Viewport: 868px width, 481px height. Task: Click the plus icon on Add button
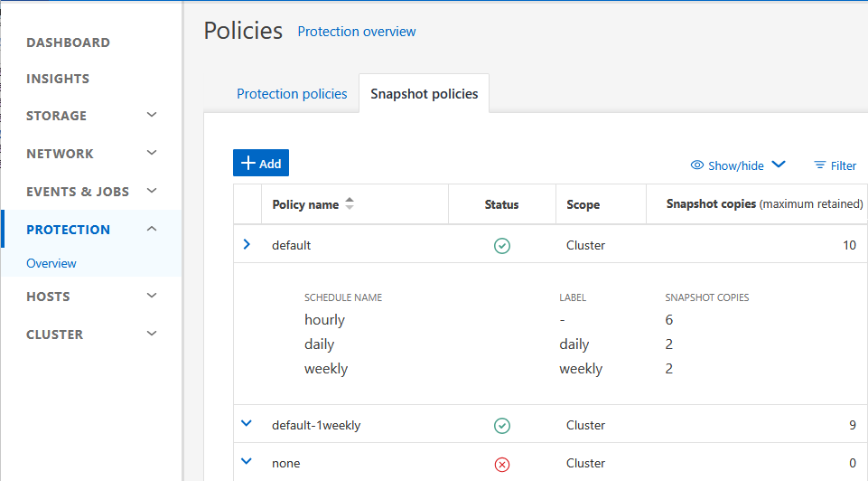pyautogui.click(x=248, y=163)
